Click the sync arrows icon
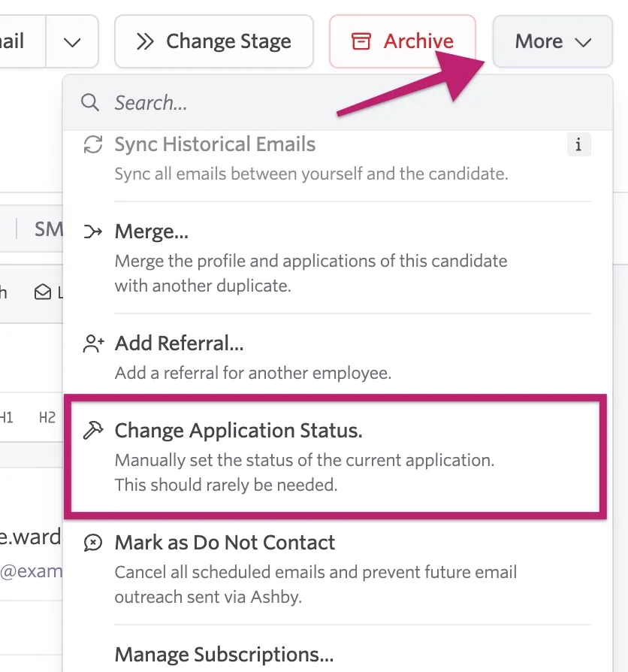The image size is (628, 672). [x=93, y=144]
